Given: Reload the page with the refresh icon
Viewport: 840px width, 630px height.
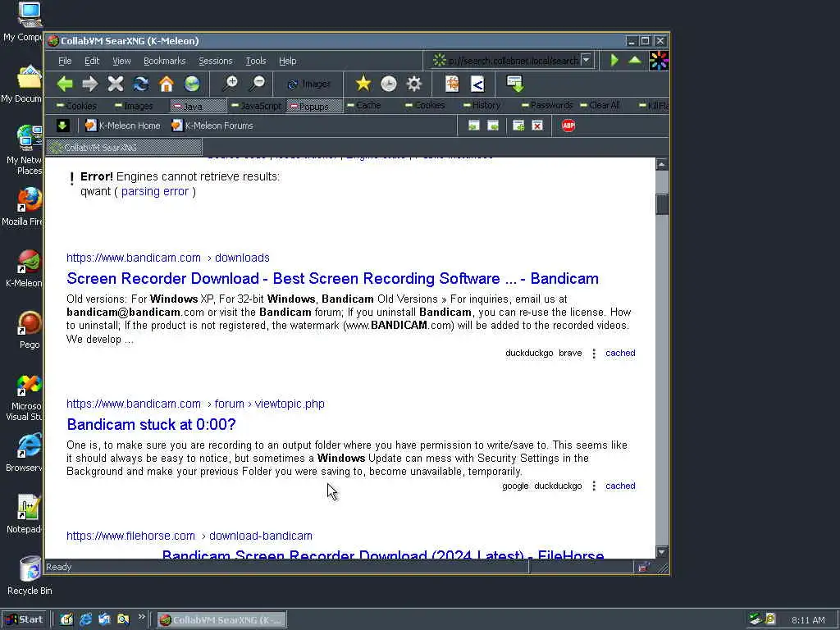Looking at the screenshot, I should pos(141,84).
